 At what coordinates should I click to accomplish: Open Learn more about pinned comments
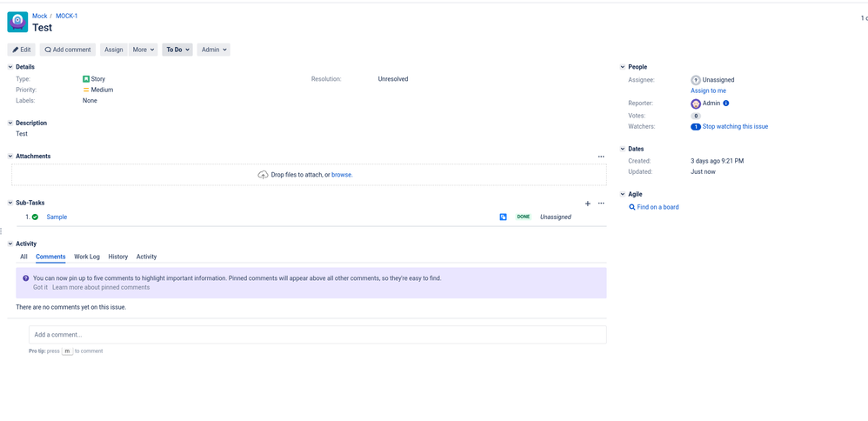(101, 288)
